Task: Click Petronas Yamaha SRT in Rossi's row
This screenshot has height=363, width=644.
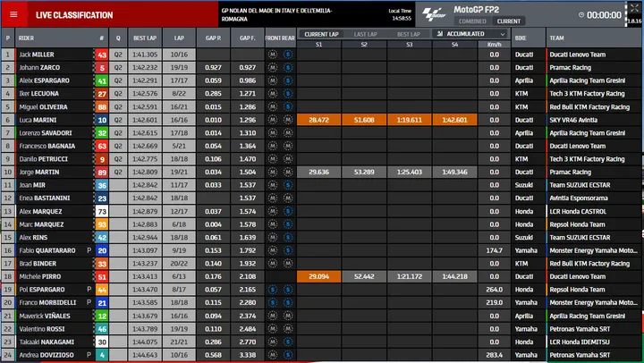Action: tap(580, 329)
